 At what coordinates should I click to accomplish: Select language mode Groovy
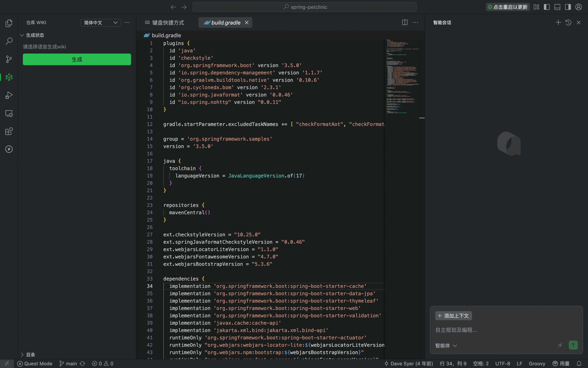537,364
